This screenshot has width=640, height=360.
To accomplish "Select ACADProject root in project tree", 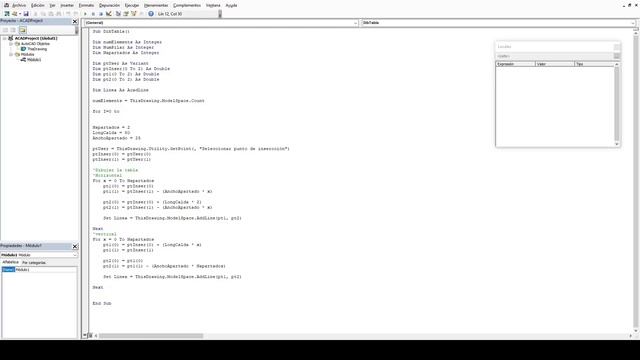I will (x=36, y=38).
